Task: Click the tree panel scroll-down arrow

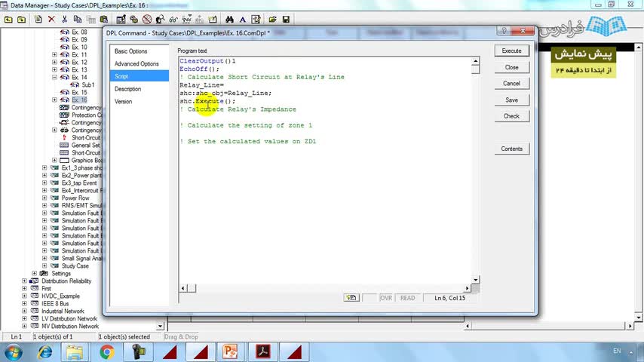Action: pyautogui.click(x=160, y=327)
